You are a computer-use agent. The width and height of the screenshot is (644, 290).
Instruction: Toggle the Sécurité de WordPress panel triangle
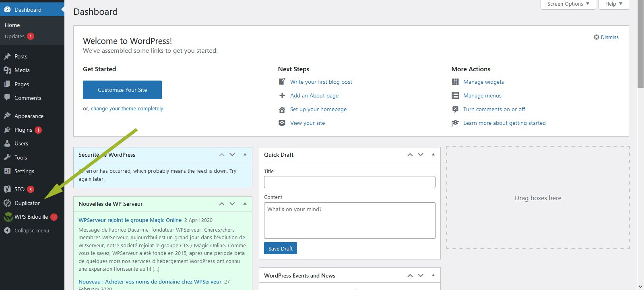click(x=245, y=155)
